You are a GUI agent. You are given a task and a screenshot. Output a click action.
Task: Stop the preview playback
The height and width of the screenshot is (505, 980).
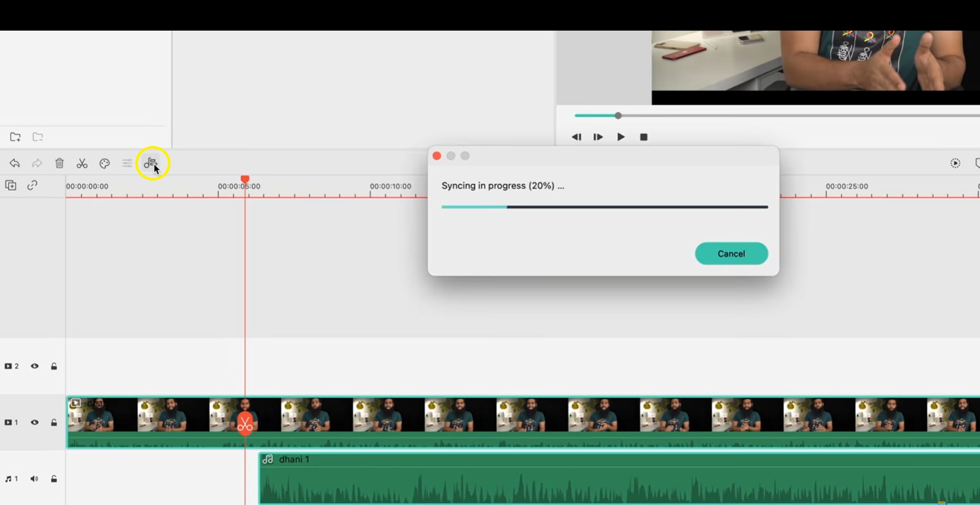644,137
